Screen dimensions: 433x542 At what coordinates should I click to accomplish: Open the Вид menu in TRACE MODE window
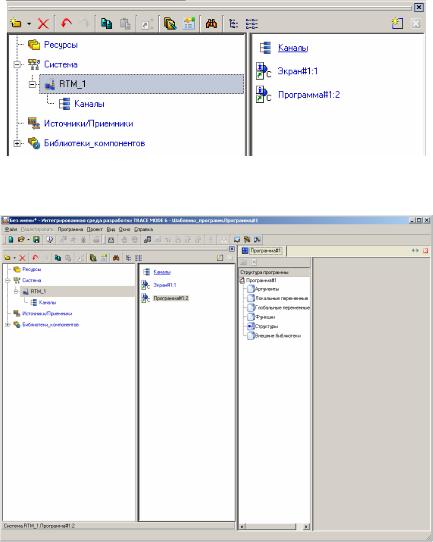(x=111, y=229)
